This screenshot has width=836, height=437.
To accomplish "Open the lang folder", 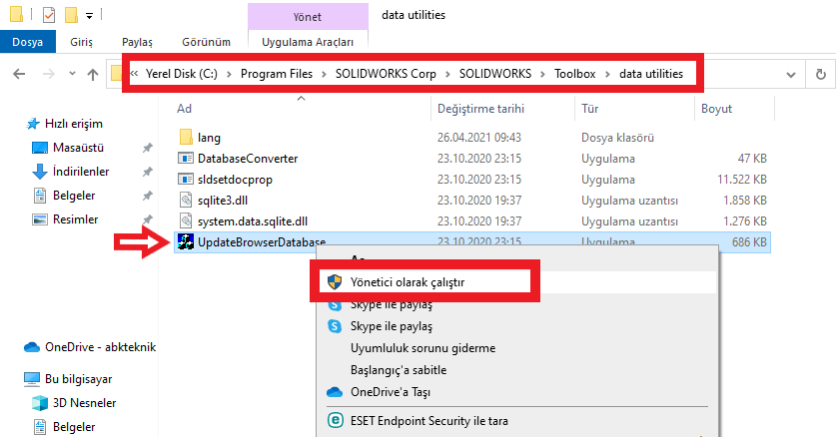I will coord(185,137).
